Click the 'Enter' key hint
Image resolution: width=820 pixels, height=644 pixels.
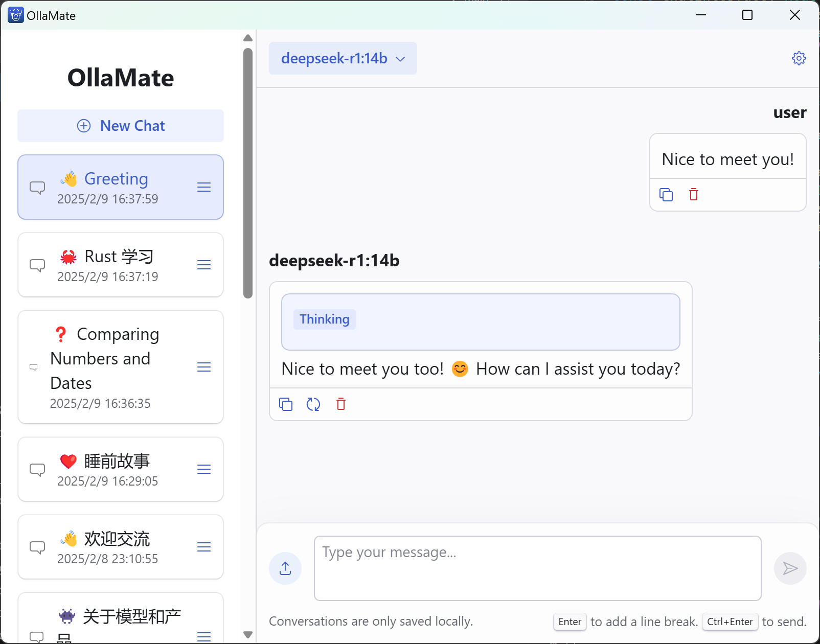[570, 622]
